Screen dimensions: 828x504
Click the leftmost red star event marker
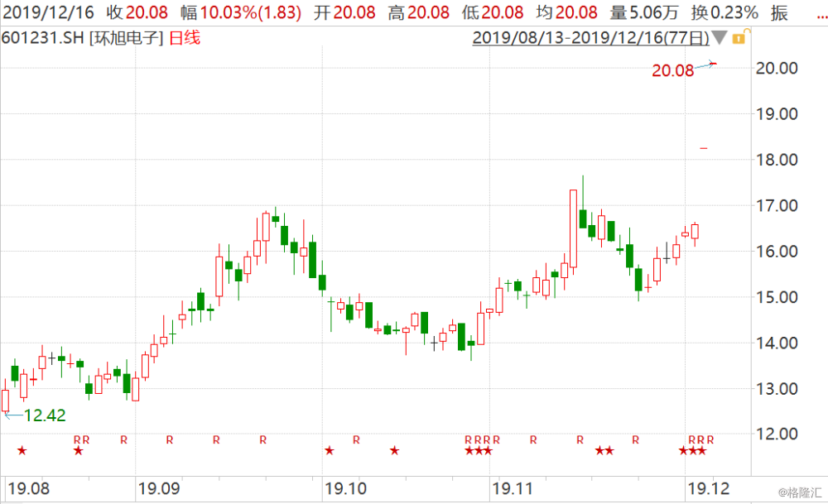(22, 451)
